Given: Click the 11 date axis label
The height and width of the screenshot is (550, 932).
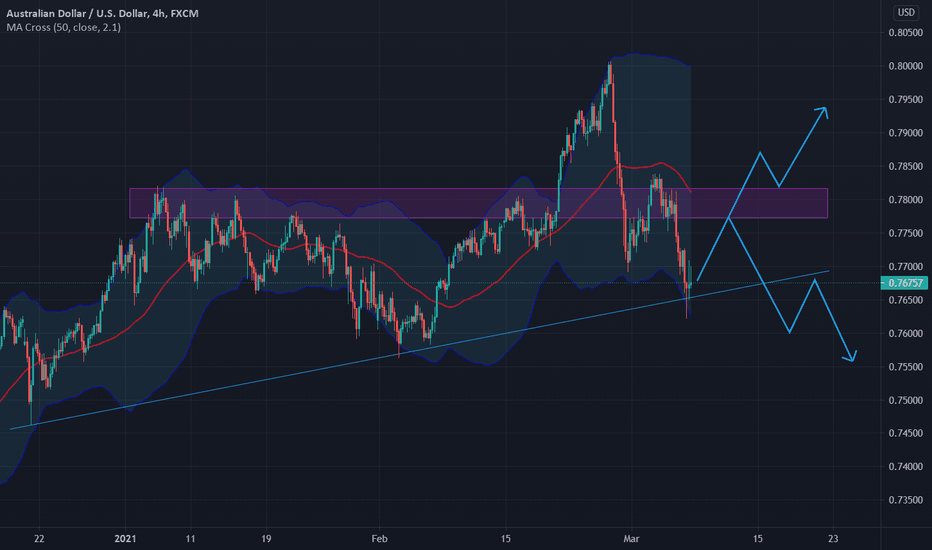Looking at the screenshot, I should (x=190, y=539).
